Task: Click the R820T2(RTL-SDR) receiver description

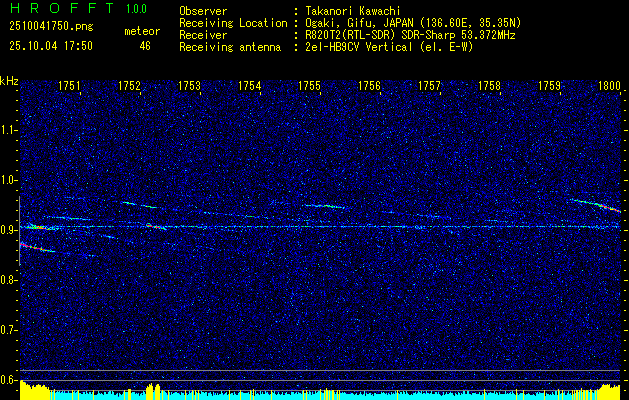Action: point(410,35)
